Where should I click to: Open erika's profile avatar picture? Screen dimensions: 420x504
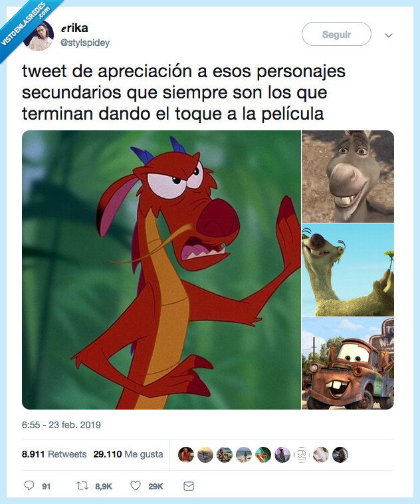pyautogui.click(x=39, y=35)
